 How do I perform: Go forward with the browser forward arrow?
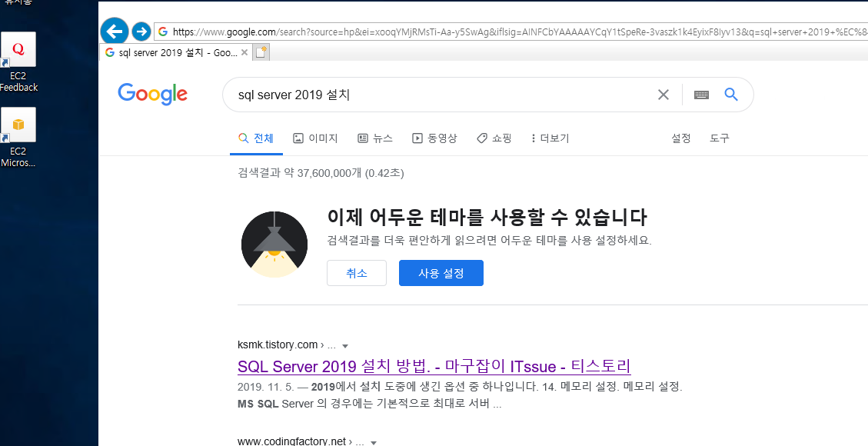[x=141, y=32]
